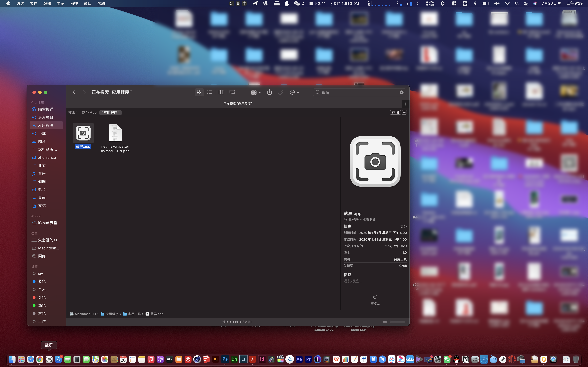Select icon view mode
The width and height of the screenshot is (588, 367).
199,92
